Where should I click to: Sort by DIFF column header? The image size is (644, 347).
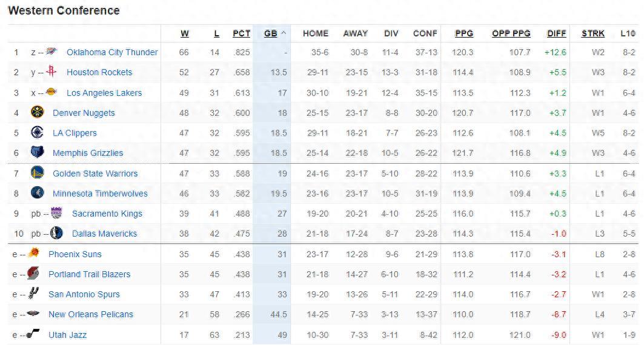click(x=556, y=33)
